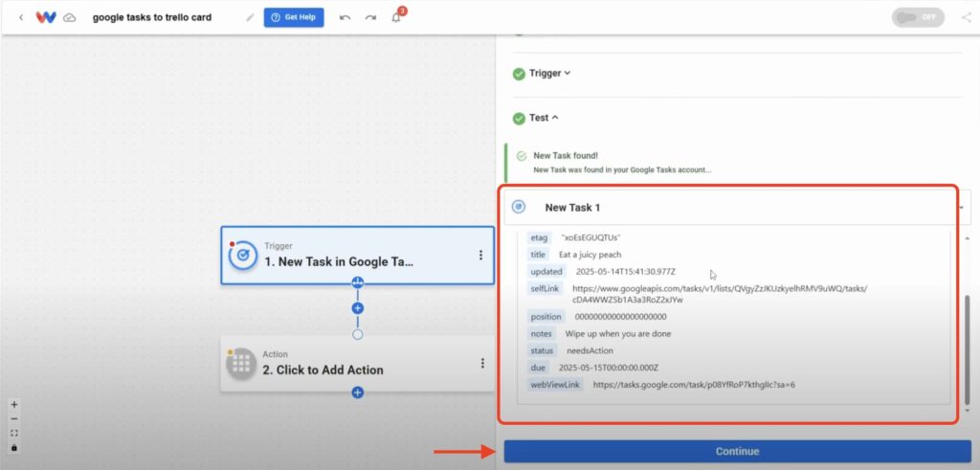Click the title value Eat a juicy peach
Image resolution: width=980 pixels, height=470 pixels.
pos(590,255)
